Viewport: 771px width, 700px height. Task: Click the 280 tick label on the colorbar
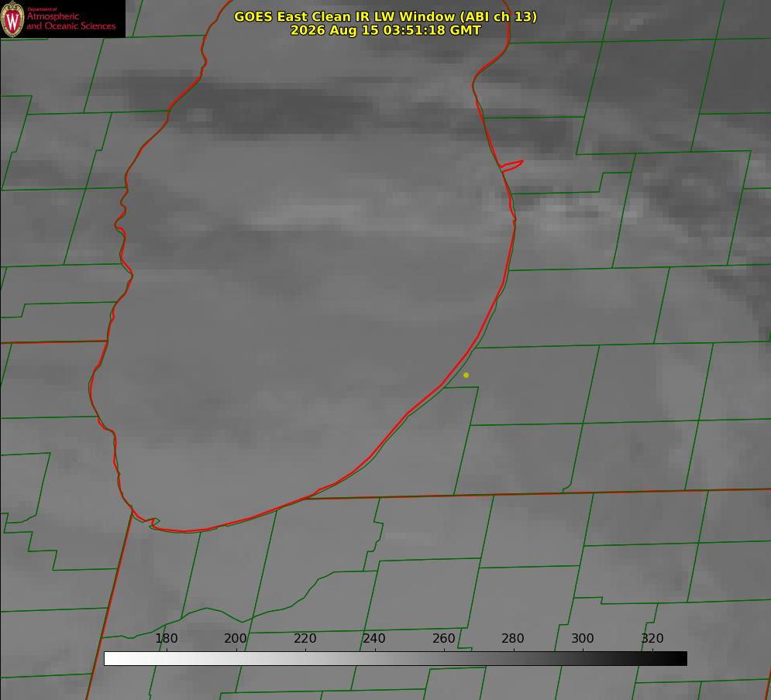click(x=513, y=638)
